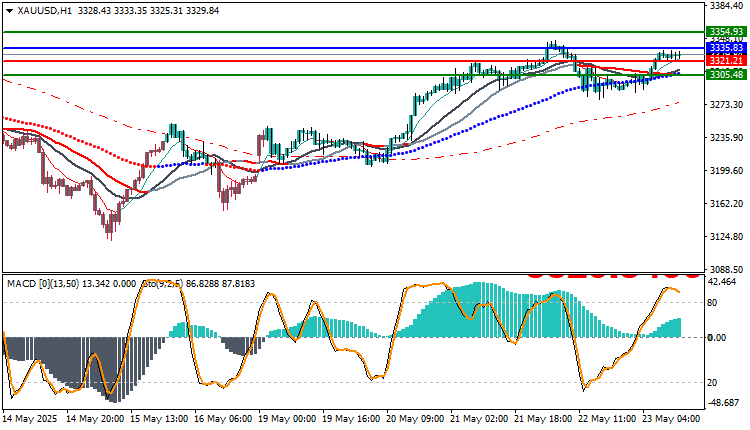This screenshot has height=430, width=750.
Task: Select the red 3321.21 price label
Action: [x=726, y=61]
